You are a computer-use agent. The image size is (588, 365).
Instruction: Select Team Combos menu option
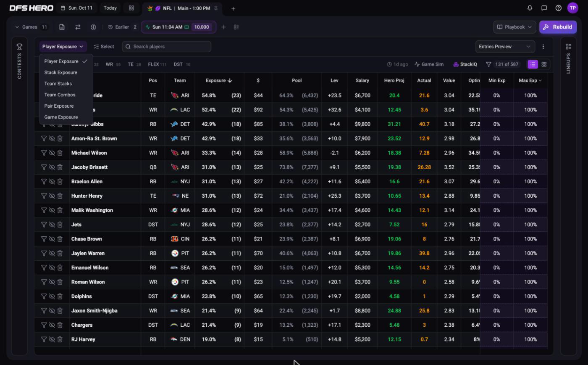pos(60,95)
